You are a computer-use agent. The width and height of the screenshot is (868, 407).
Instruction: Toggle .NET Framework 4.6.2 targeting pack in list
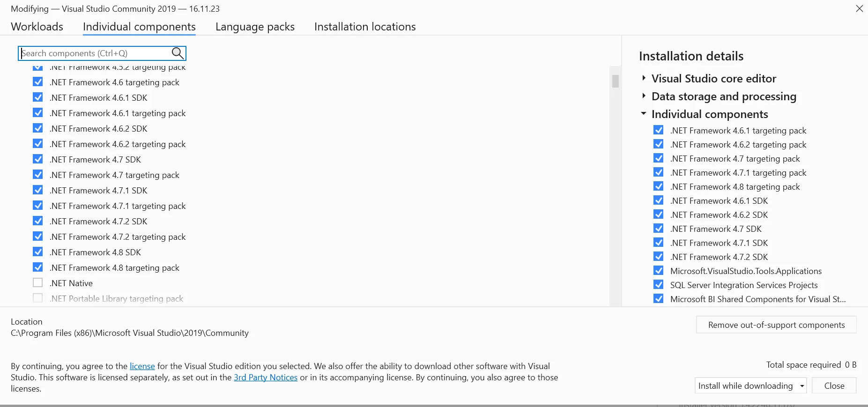tap(38, 144)
